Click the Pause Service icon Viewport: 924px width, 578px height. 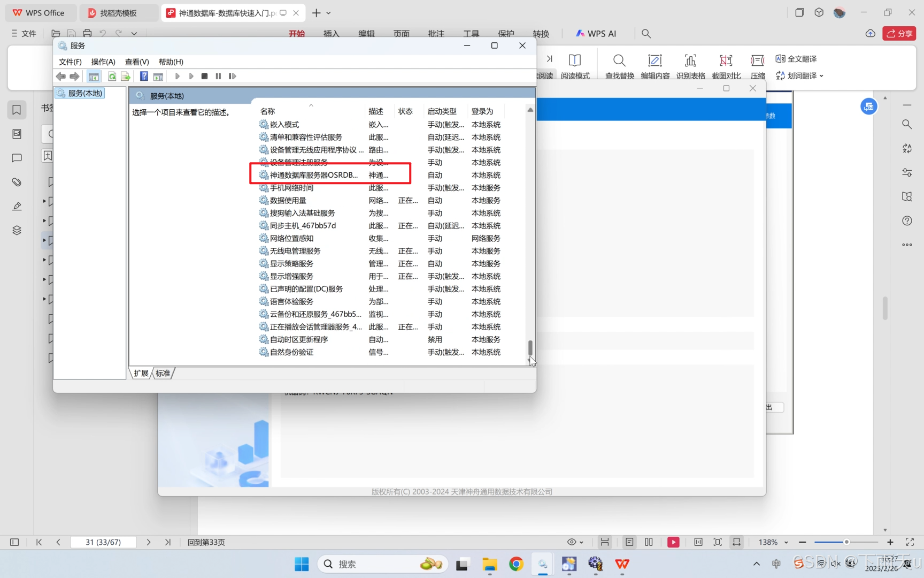click(218, 77)
